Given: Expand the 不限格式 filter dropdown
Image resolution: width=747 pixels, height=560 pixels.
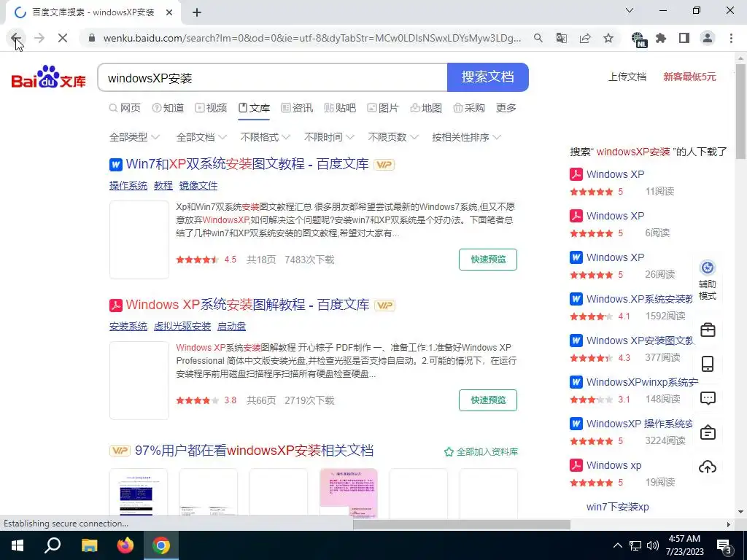Looking at the screenshot, I should tap(266, 137).
